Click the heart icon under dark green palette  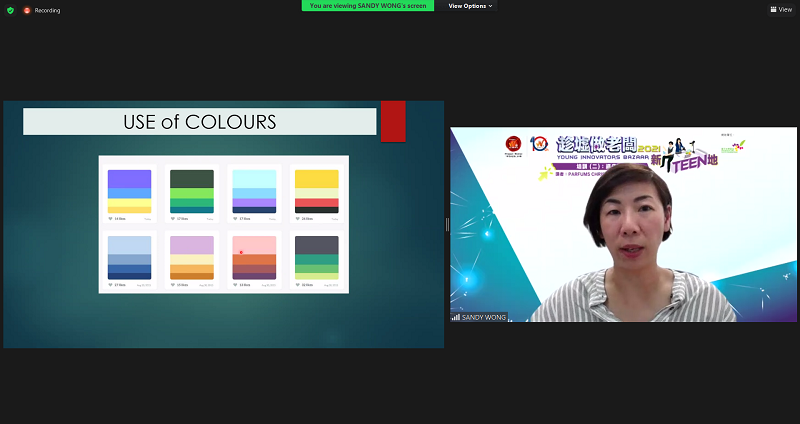[172, 218]
